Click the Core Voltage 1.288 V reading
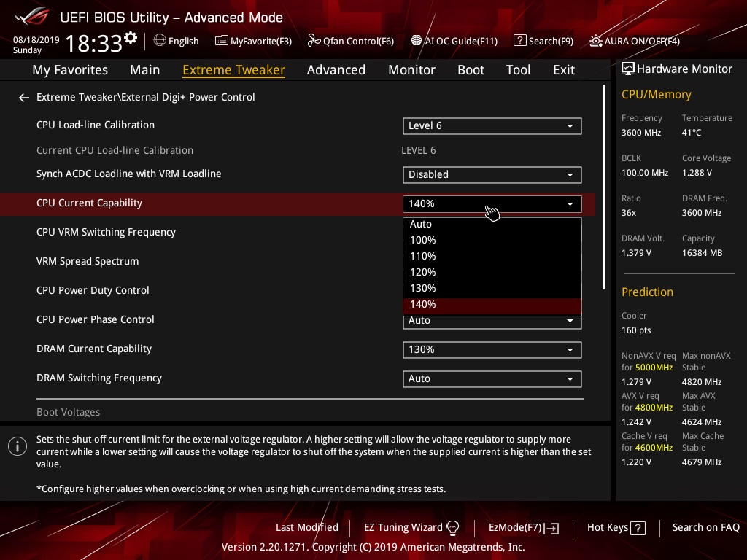 coord(697,173)
